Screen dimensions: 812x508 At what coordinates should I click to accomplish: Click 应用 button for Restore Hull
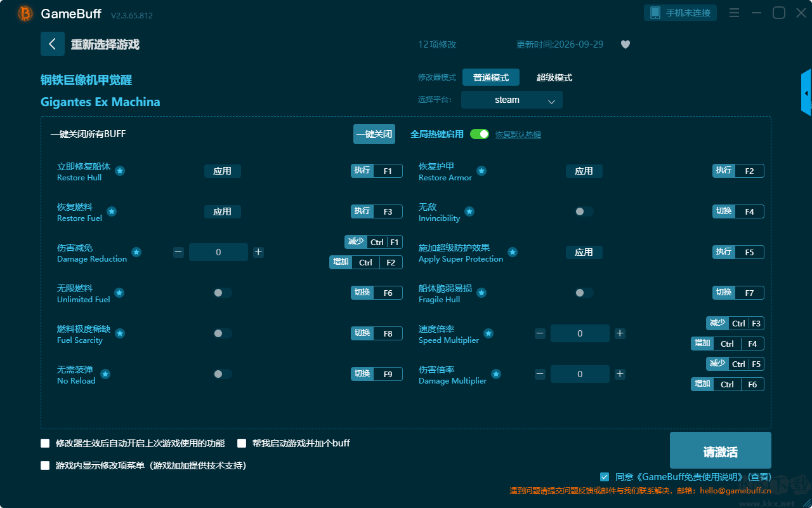[223, 171]
